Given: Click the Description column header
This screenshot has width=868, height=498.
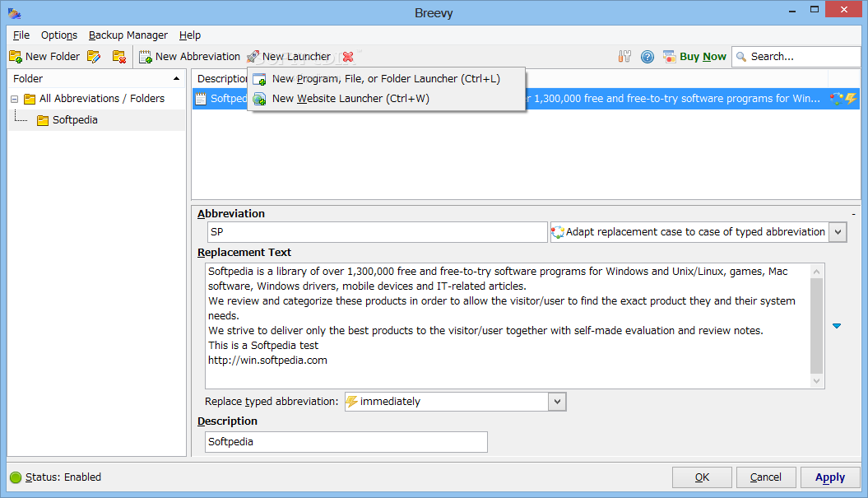Looking at the screenshot, I should [x=221, y=79].
